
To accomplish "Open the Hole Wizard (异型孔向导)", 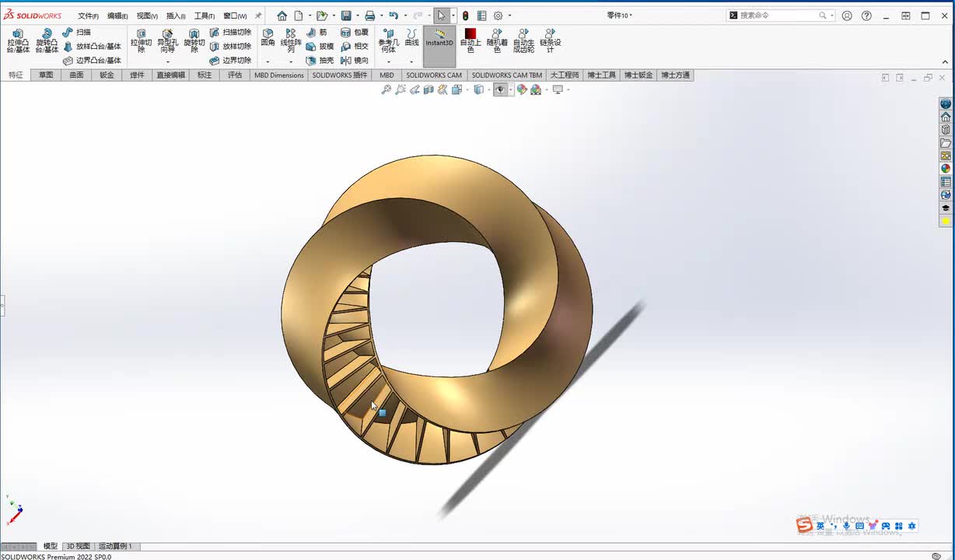I will click(x=167, y=40).
